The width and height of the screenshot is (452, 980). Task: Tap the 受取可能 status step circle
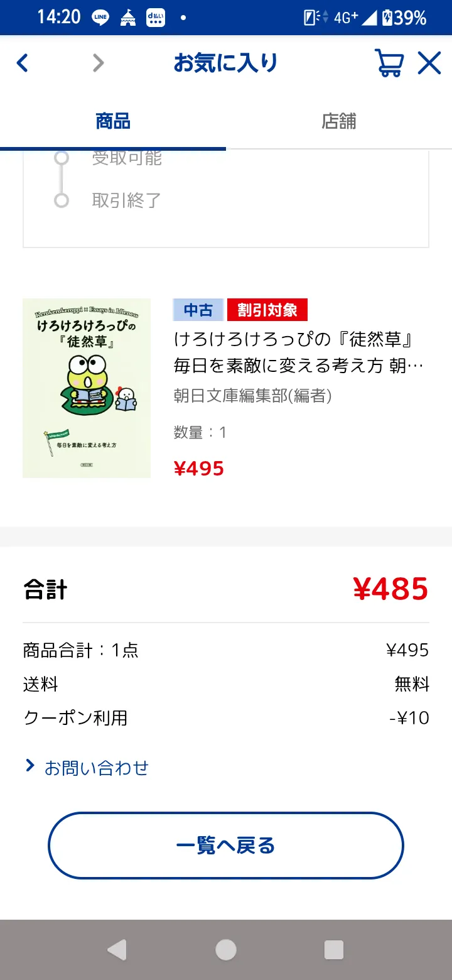62,158
